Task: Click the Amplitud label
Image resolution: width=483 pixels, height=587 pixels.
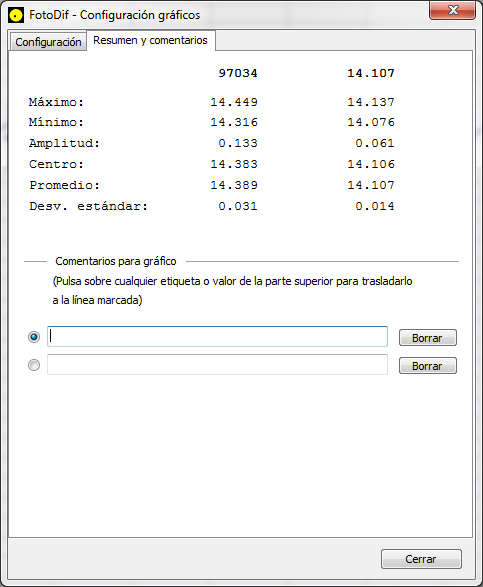Action: tap(64, 143)
